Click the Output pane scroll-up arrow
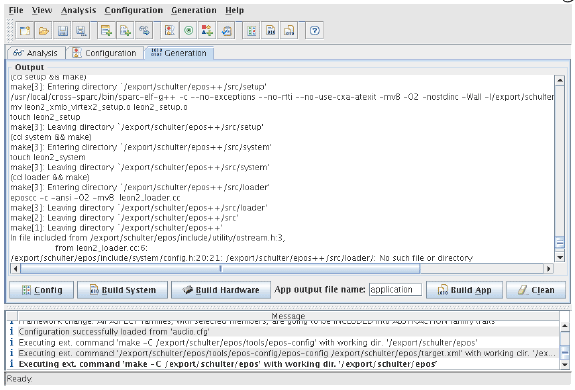The image size is (575, 390). pyautogui.click(x=560, y=80)
